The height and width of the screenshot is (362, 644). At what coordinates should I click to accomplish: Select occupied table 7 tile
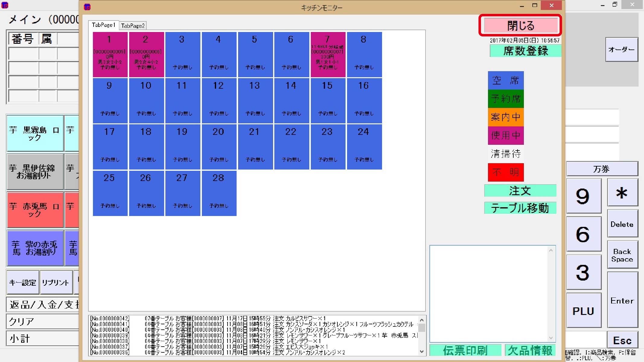coord(328,55)
